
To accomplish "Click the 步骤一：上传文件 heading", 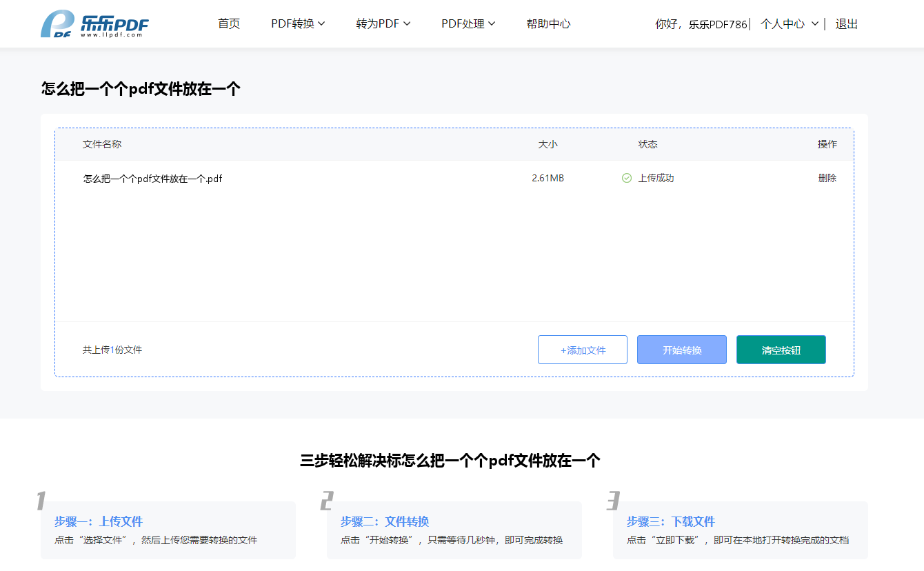I will coord(99,521).
